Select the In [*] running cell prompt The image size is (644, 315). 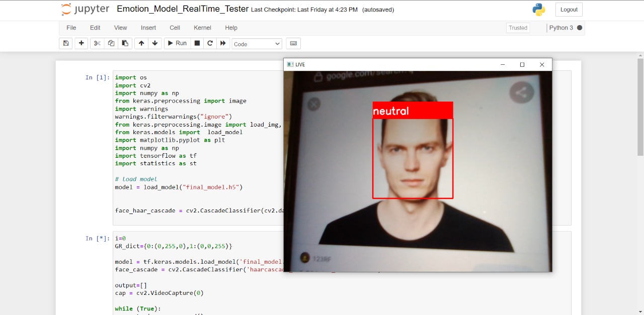tap(97, 238)
